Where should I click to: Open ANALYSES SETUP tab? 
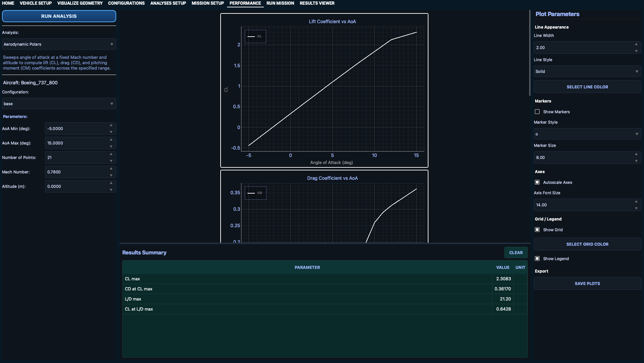click(168, 3)
